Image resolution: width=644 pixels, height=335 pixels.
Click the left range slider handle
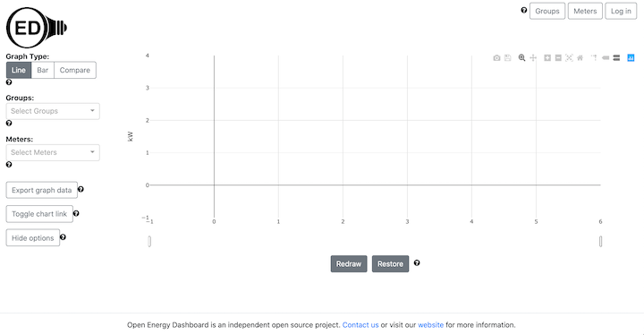click(x=149, y=242)
